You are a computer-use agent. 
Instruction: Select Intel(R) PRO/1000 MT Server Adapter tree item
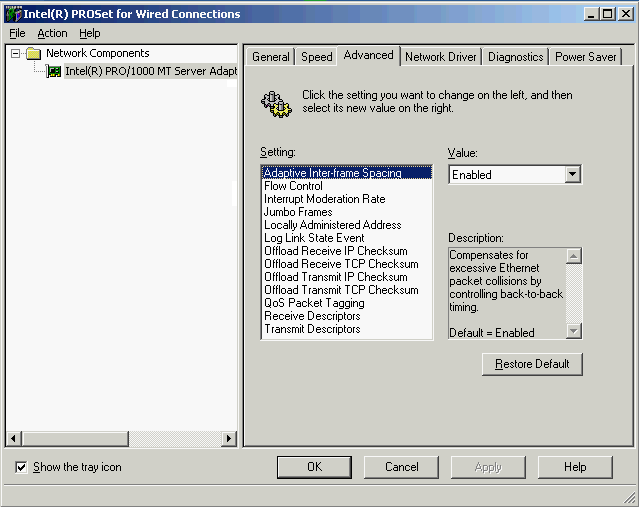point(151,71)
